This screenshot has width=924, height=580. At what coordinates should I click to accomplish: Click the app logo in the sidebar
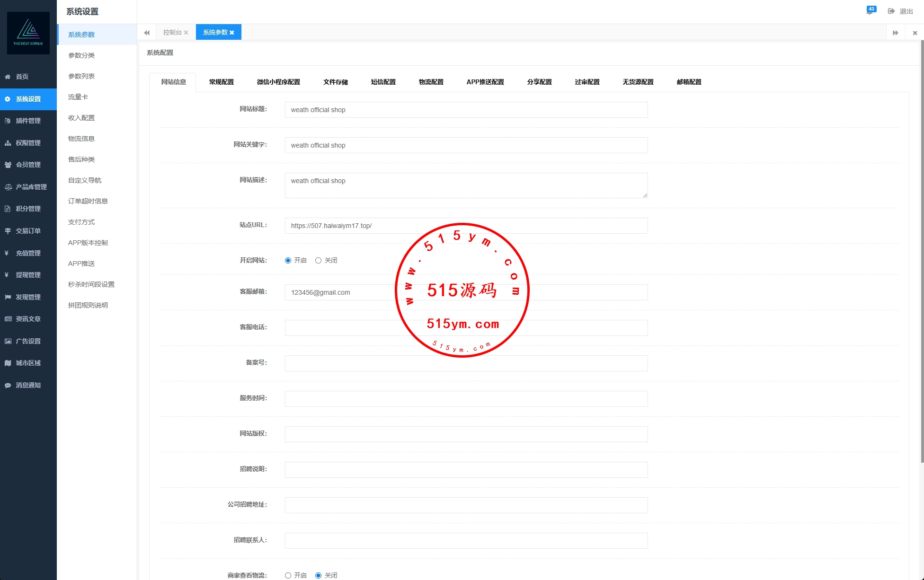28,33
